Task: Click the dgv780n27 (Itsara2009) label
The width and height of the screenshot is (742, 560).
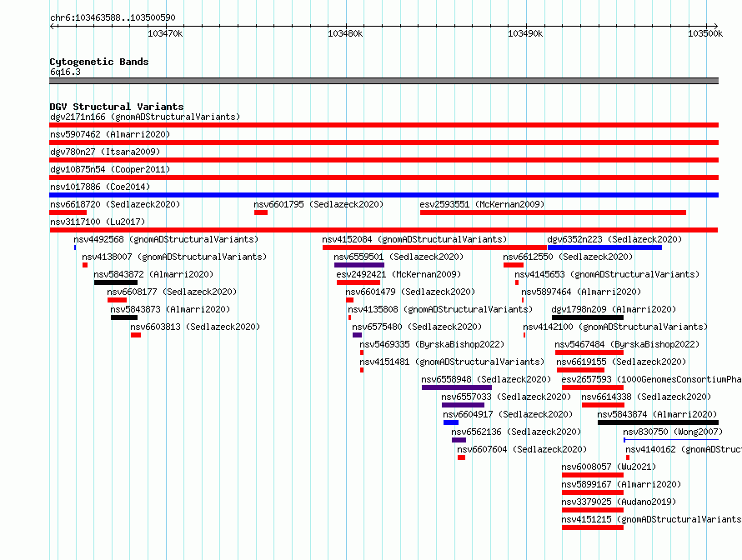Action: point(105,152)
